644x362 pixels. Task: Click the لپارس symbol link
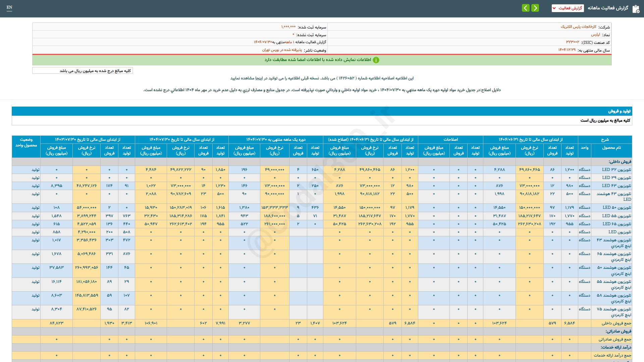595,35
